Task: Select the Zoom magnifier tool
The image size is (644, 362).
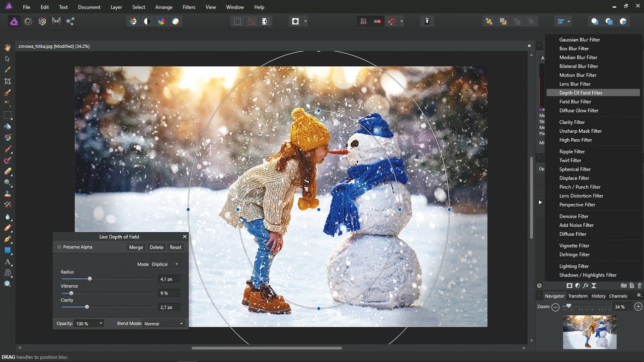Action: (x=8, y=284)
